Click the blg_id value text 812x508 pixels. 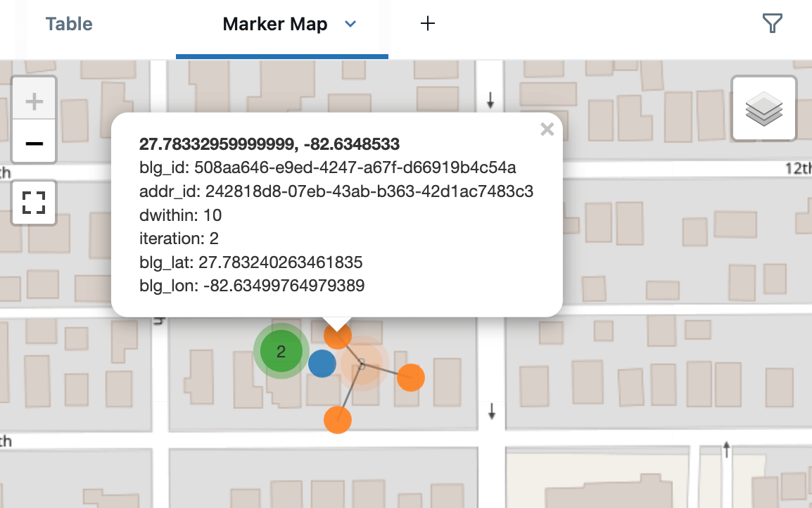pyautogui.click(x=355, y=167)
